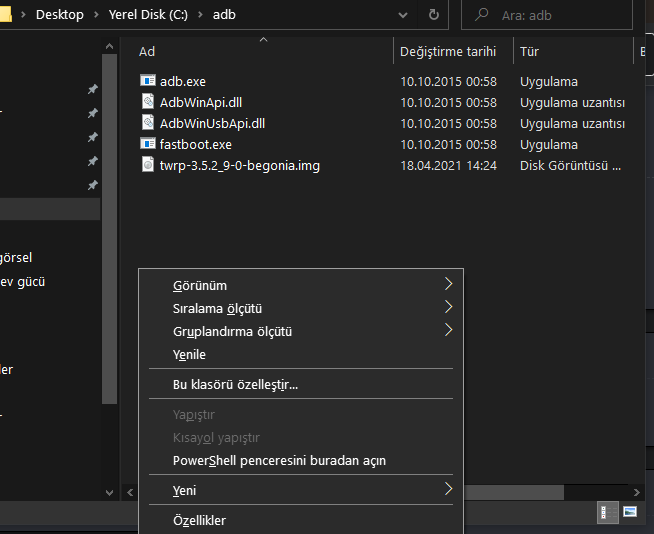
Task: Switch to large icons view in status bar
Action: pos(630,512)
